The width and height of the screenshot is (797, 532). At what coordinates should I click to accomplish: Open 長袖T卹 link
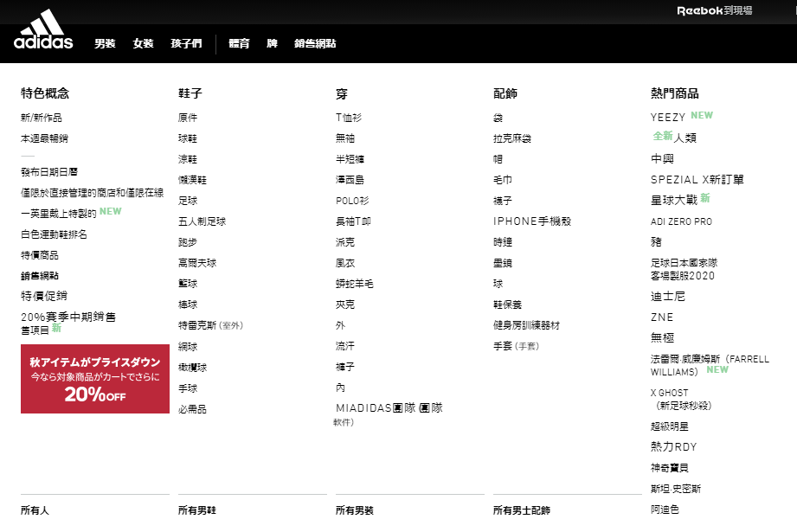pos(353,221)
